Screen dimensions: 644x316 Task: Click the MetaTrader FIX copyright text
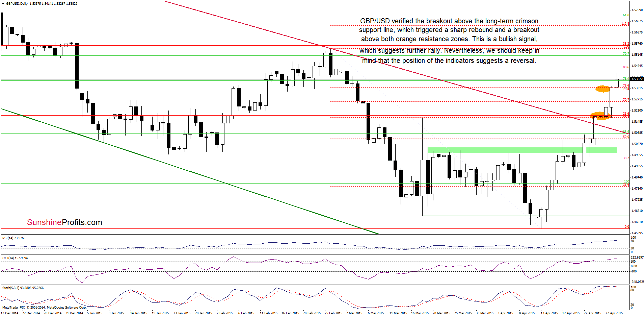(x=44, y=308)
